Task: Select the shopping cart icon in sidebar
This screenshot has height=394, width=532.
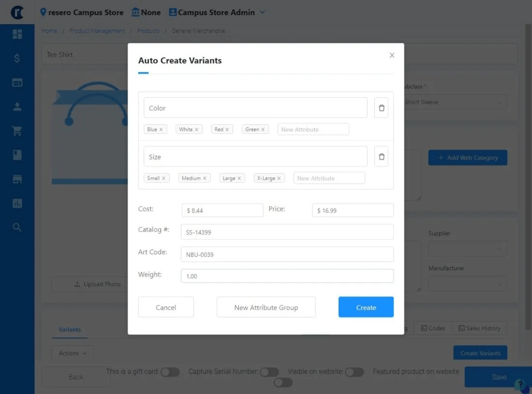Action: (x=17, y=131)
